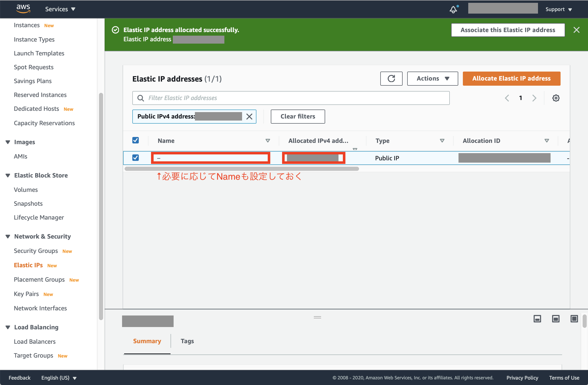588x385 pixels.
Task: Open Savings Plans in the sidebar
Action: (33, 81)
